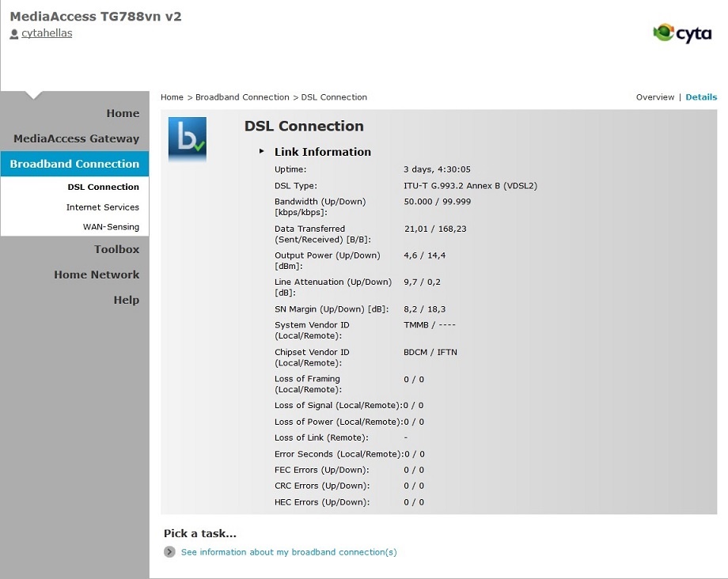Open the Toolbox menu item

click(x=116, y=250)
